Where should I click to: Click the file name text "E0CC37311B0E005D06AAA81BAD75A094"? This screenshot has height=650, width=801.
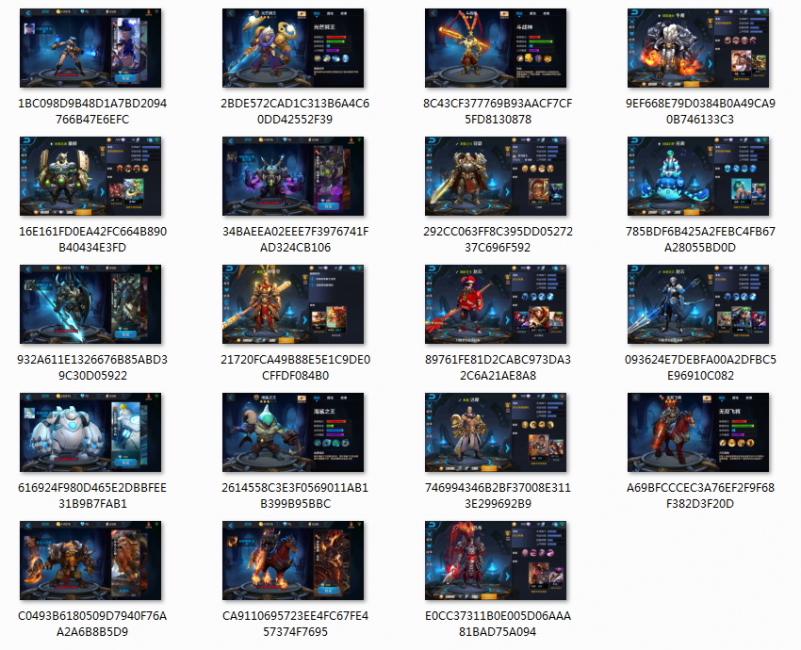[498, 624]
